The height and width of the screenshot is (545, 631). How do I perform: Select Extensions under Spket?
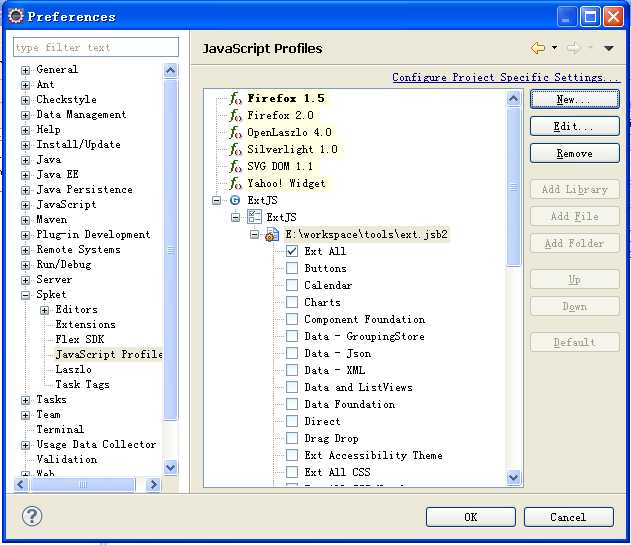coord(85,324)
